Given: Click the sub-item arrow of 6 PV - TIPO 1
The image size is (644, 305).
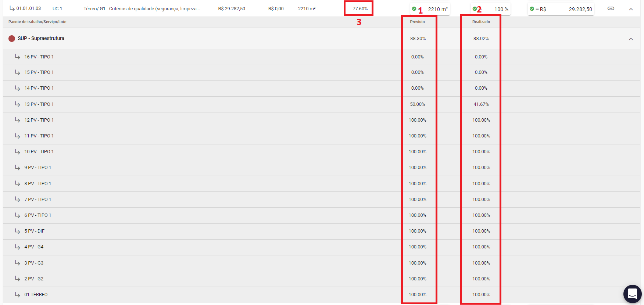Looking at the screenshot, I should (17, 215).
